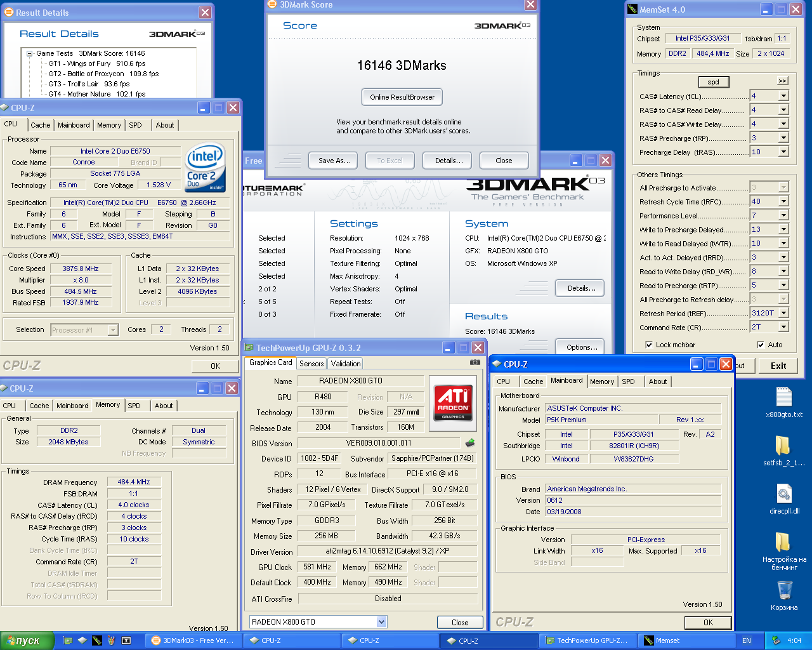Open the Refresh Cycle Time (tRFC) dropdown
Image resolution: width=812 pixels, height=650 pixels.
pos(783,201)
